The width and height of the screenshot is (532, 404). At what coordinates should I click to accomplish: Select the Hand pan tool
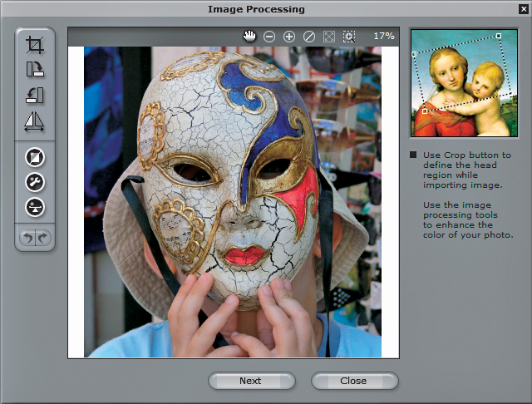tap(249, 37)
